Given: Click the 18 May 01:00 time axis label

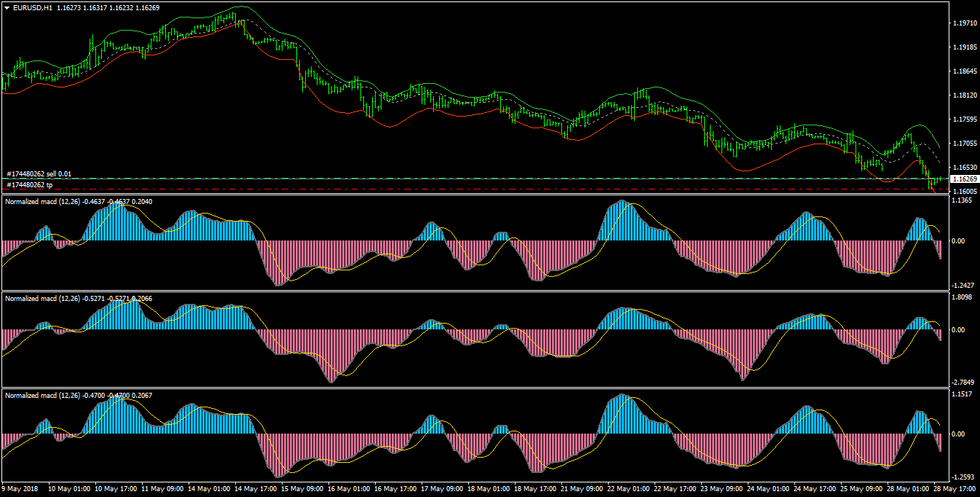Looking at the screenshot, I should coord(489,489).
